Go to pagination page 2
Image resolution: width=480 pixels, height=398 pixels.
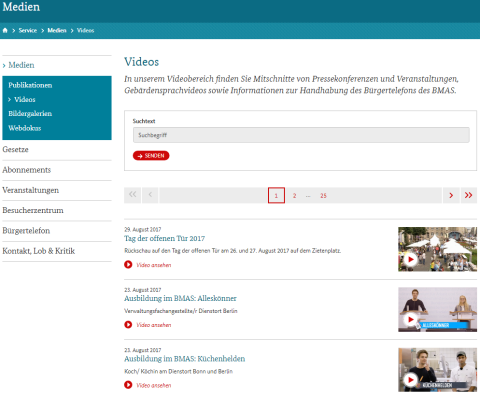pyautogui.click(x=294, y=196)
